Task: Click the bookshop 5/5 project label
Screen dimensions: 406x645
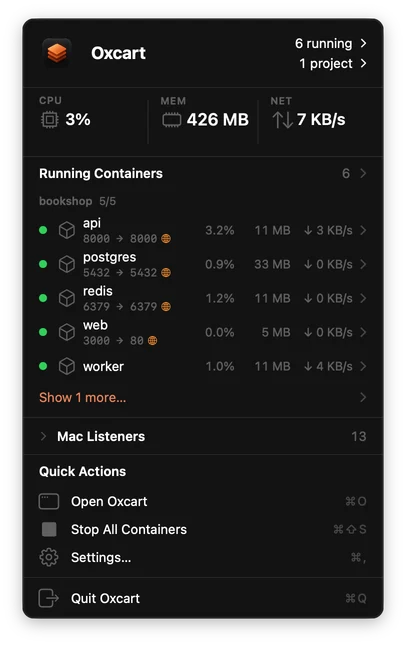Action: click(x=77, y=201)
